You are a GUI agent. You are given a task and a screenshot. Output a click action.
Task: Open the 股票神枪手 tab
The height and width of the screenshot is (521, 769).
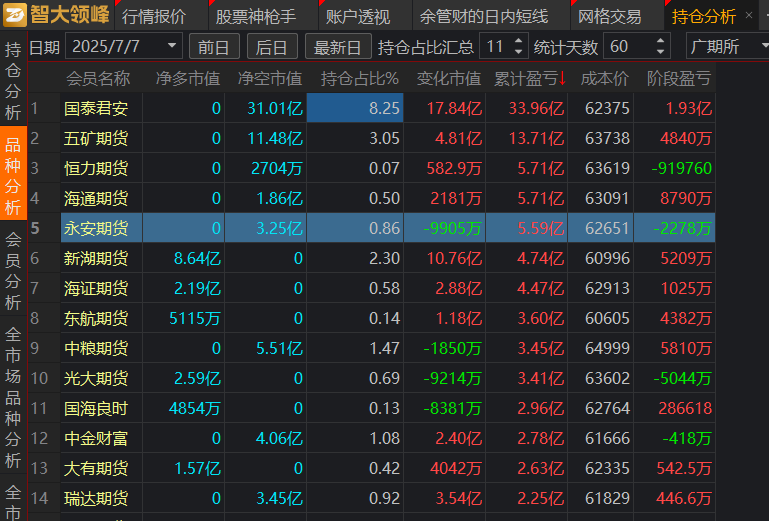256,17
